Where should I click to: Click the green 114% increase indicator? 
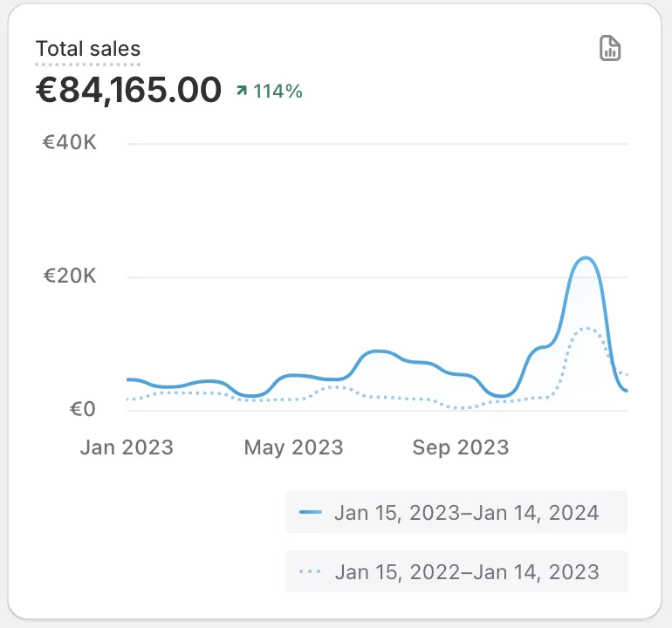270,92
